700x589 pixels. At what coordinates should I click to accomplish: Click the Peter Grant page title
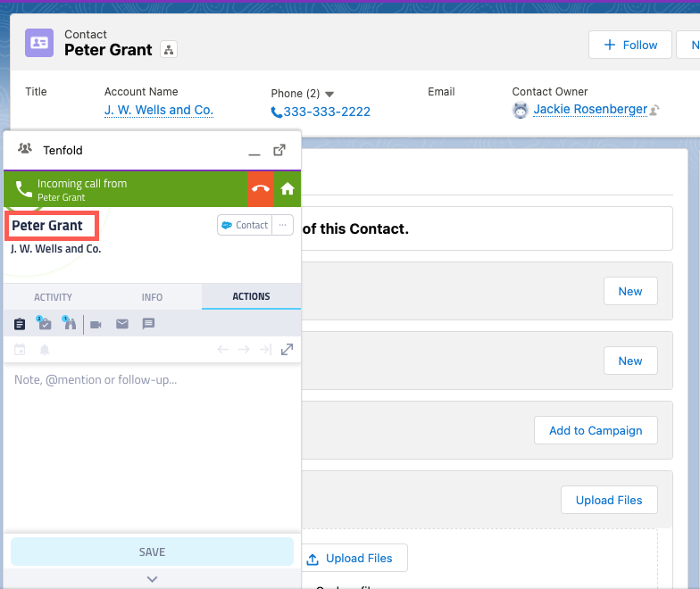108,50
